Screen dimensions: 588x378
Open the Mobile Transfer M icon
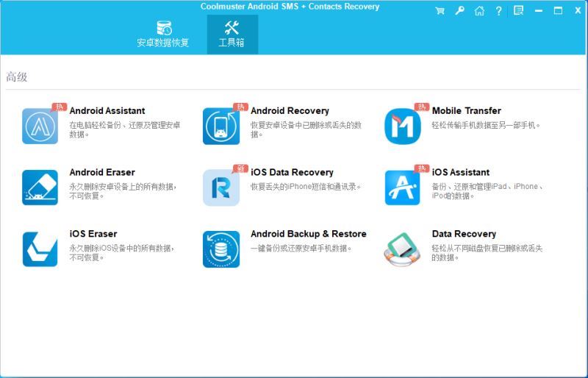tap(402, 126)
